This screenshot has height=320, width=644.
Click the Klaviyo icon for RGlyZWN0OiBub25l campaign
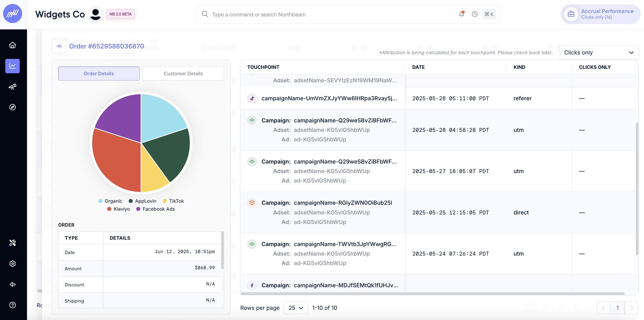click(x=252, y=203)
